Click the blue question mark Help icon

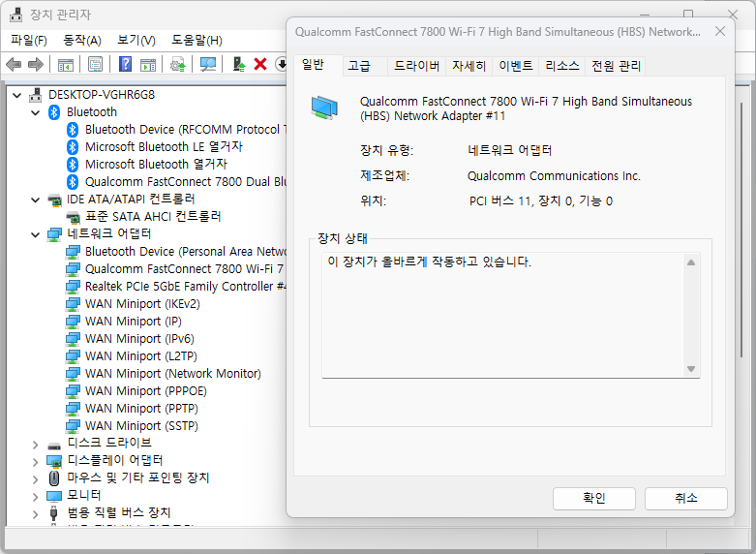[126, 64]
